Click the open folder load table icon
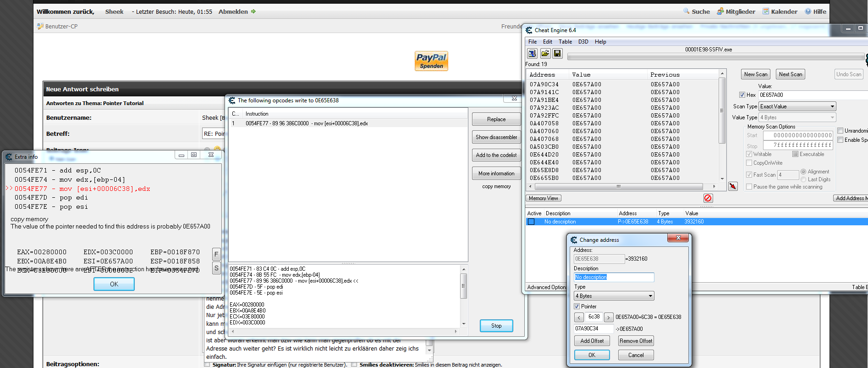The height and width of the screenshot is (368, 868). pos(545,53)
